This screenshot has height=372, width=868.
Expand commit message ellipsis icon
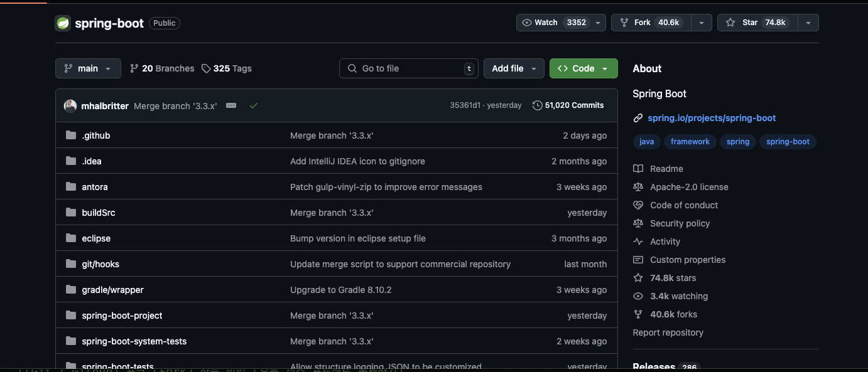231,105
